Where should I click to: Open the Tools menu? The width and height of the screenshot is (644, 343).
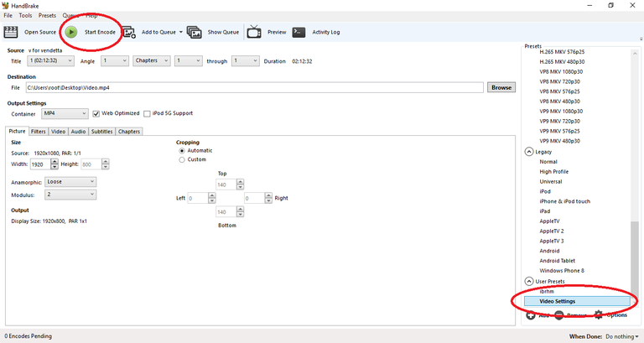(x=25, y=15)
